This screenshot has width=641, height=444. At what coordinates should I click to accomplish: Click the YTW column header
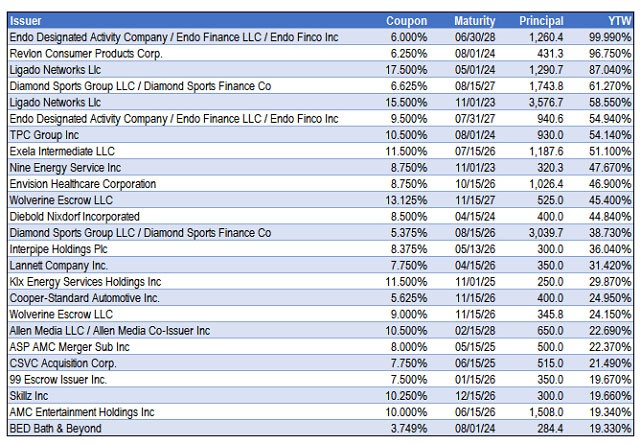[x=620, y=21]
